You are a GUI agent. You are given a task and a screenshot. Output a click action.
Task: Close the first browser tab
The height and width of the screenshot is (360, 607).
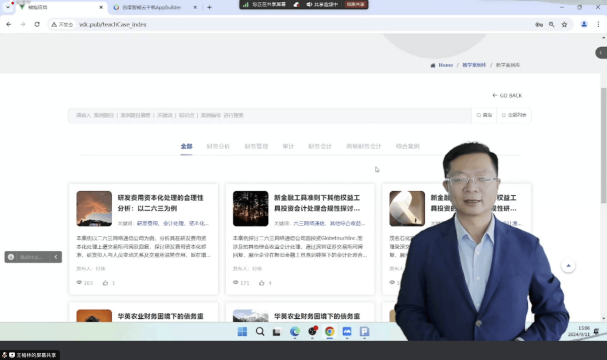[101, 7]
